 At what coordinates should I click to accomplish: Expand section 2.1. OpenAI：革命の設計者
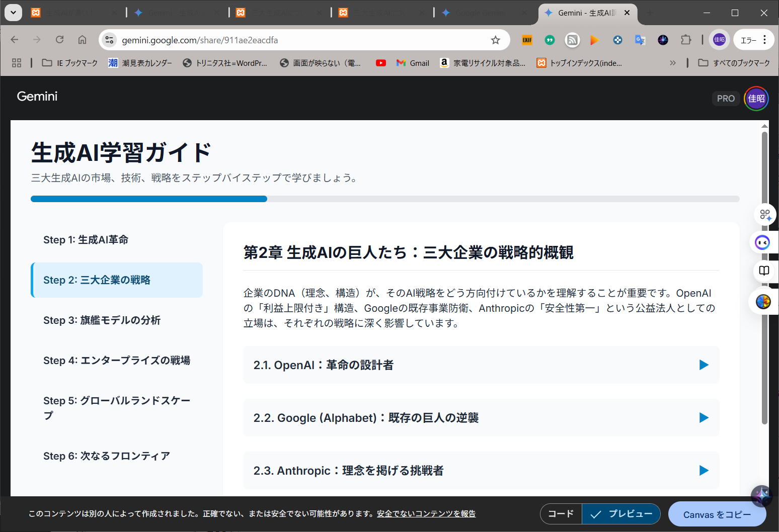[x=481, y=365]
